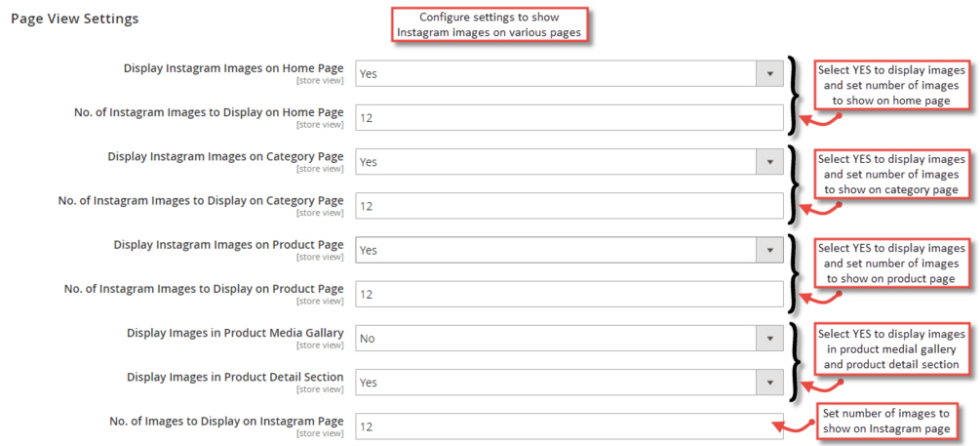Click the 'Display Images in Product Media Gallary' label text

click(x=235, y=333)
